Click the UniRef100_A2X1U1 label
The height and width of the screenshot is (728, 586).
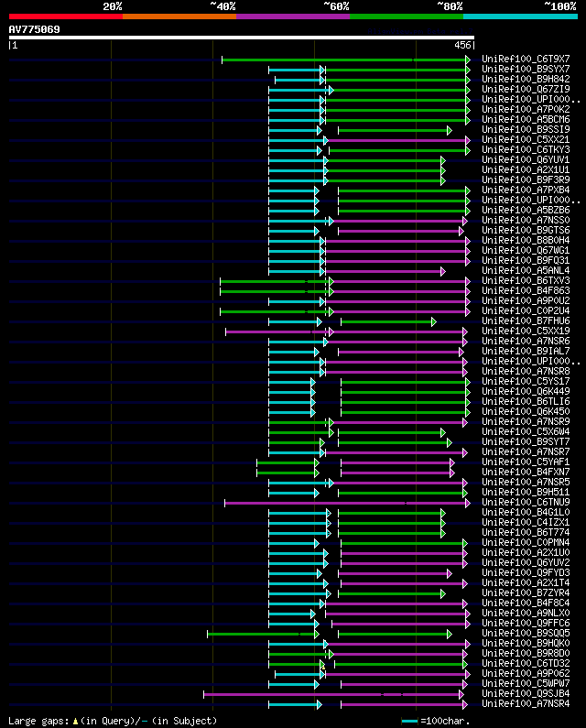[x=526, y=170]
